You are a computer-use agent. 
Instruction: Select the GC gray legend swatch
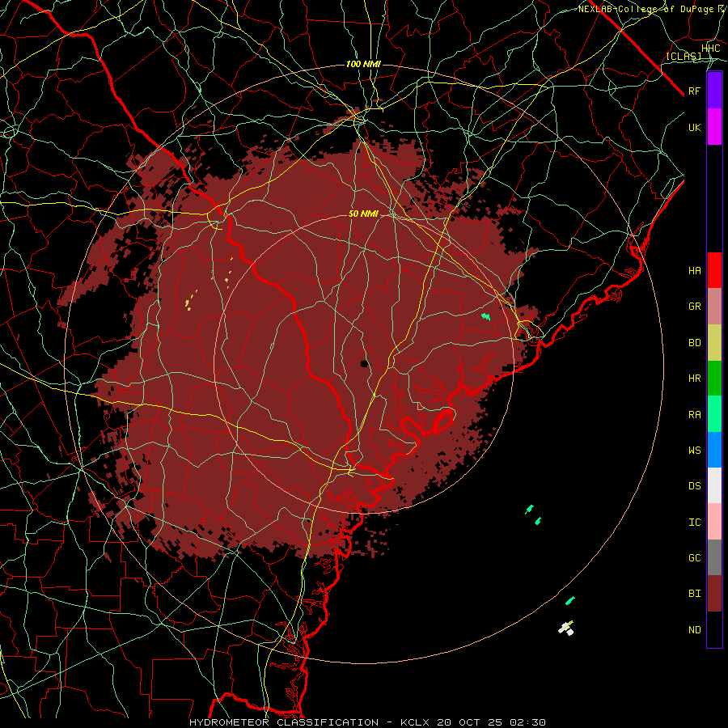tap(714, 557)
